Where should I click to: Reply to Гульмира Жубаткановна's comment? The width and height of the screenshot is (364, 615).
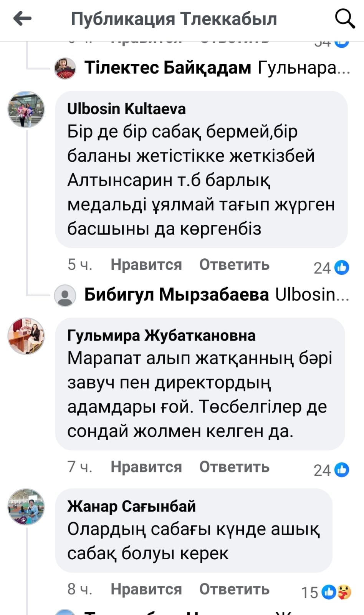point(234,467)
